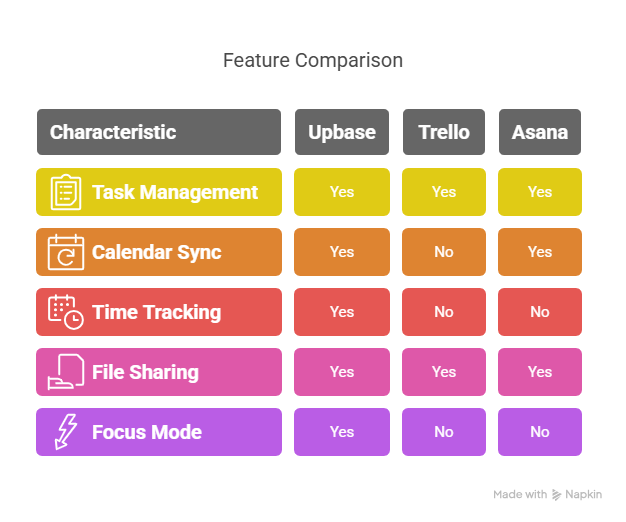The width and height of the screenshot is (626, 522).
Task: Click Upbase's Yes cell for Time Tracking
Action: (x=342, y=312)
